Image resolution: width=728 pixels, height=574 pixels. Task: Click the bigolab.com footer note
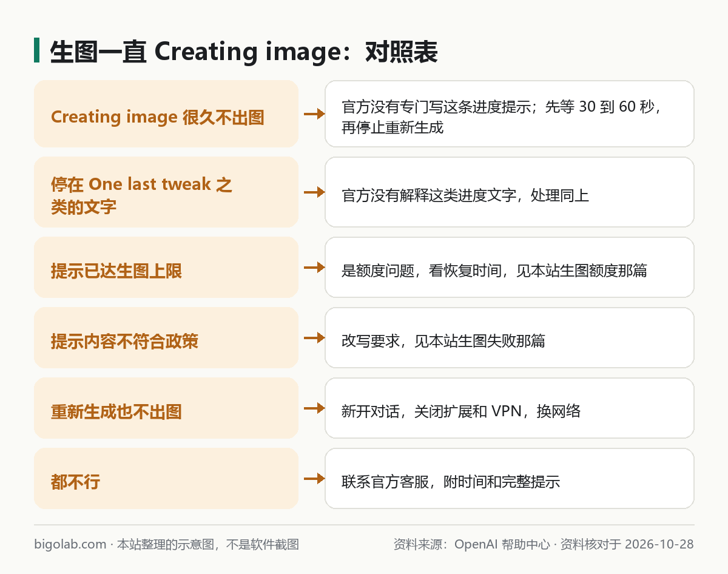pyautogui.click(x=167, y=544)
